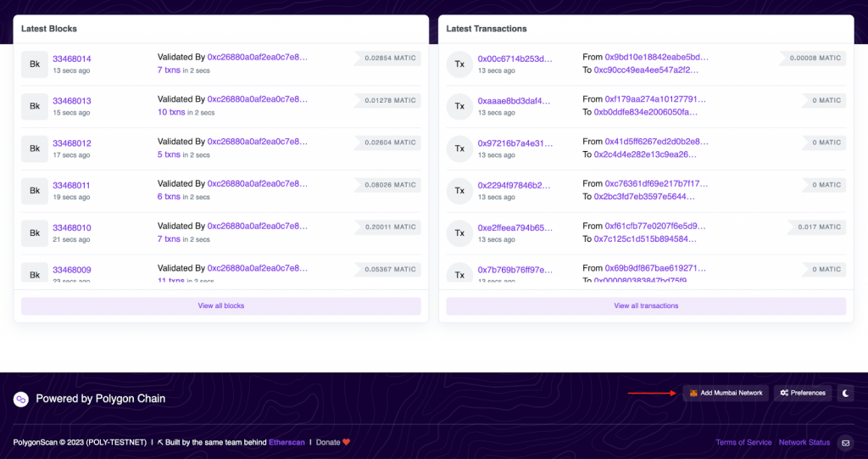Image resolution: width=868 pixels, height=459 pixels.
Task: Click the Tx icon for transaction 0x00c6714b253d
Action: click(459, 64)
